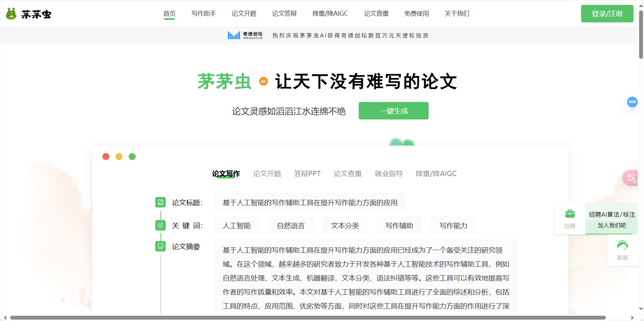Select the 人工智能 keyword chip
This screenshot has height=321, width=644.
coord(237,225)
